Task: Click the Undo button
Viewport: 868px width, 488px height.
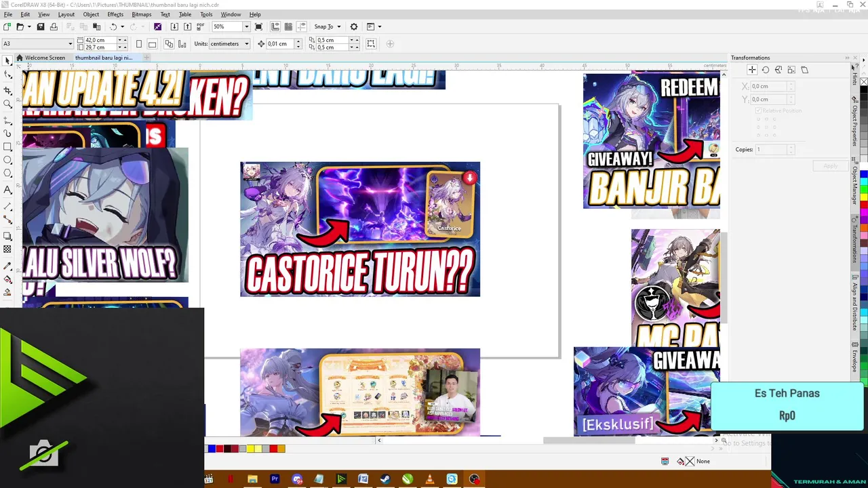Action: click(113, 26)
